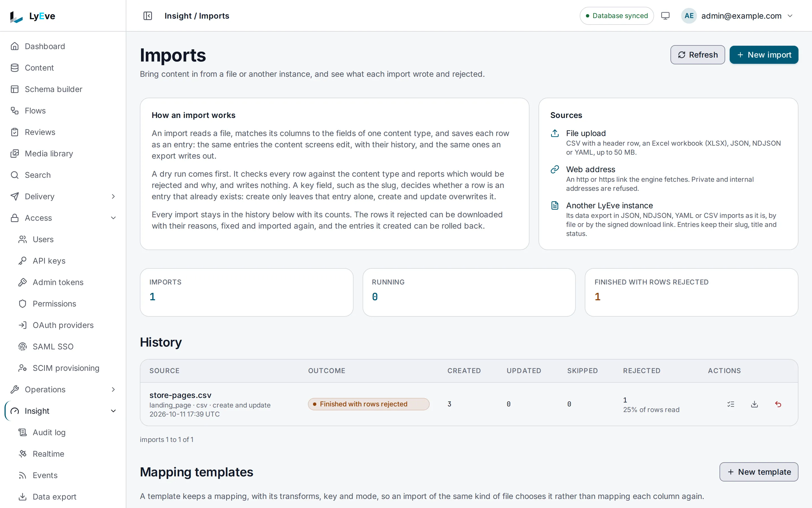
Task: Open SCIM provisioning page
Action: [67, 368]
